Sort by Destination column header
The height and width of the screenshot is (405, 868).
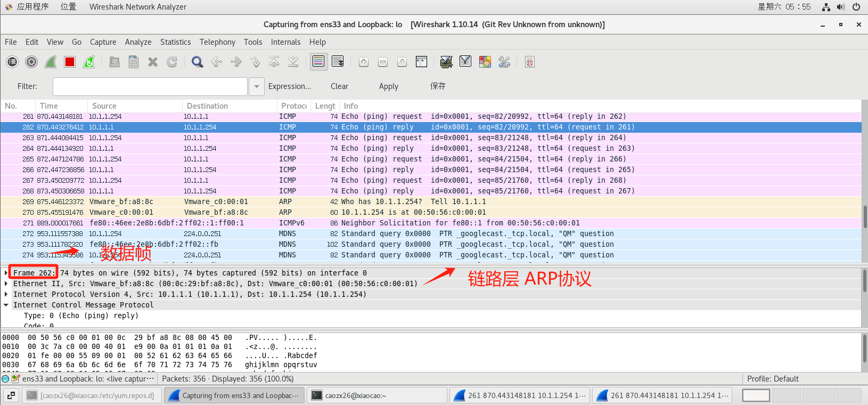tap(230, 106)
